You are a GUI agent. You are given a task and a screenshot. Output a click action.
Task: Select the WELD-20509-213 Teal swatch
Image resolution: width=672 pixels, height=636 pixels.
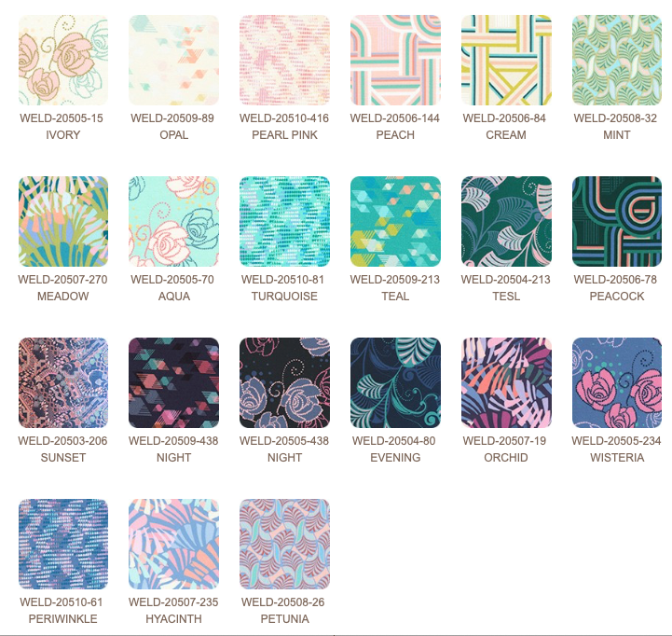395,221
